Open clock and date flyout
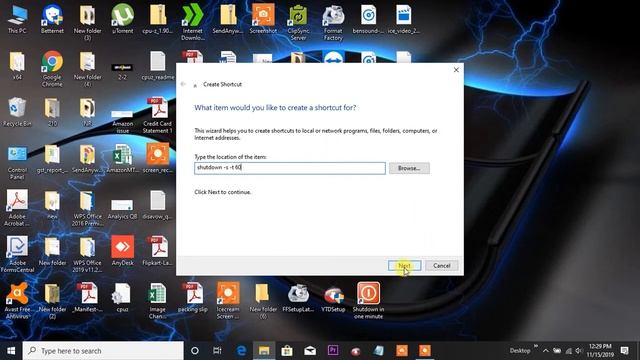 click(x=600, y=351)
